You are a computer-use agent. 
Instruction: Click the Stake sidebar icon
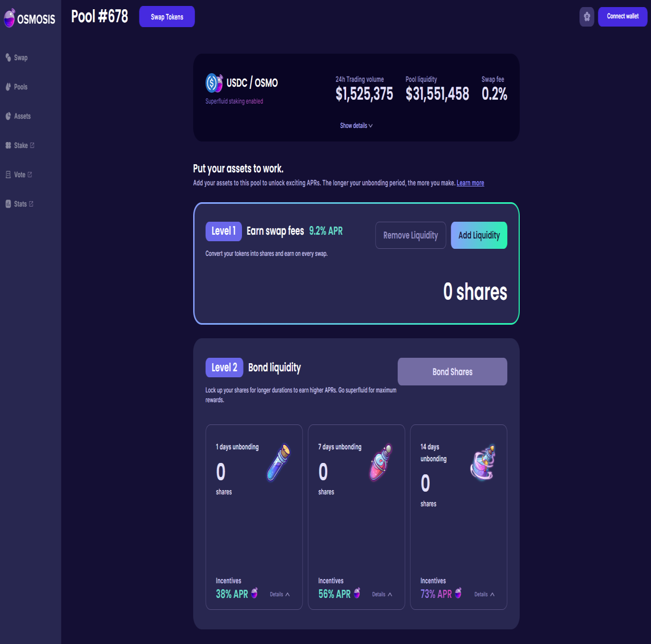coord(8,145)
